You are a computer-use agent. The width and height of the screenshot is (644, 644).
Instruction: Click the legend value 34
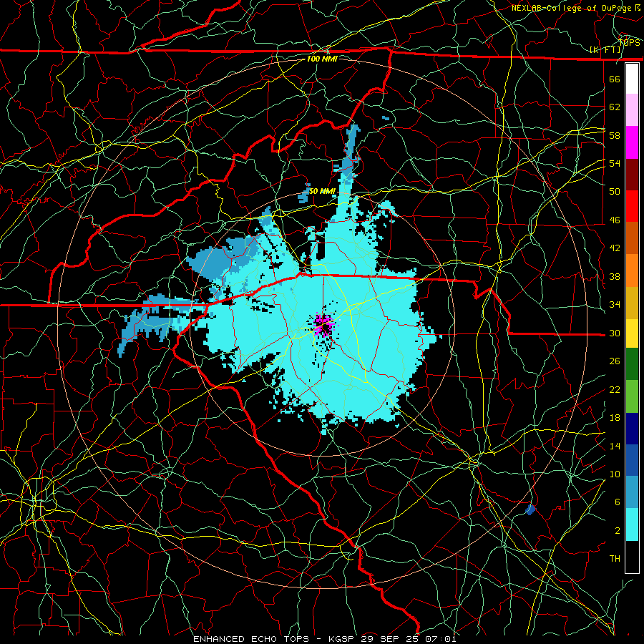coord(615,305)
